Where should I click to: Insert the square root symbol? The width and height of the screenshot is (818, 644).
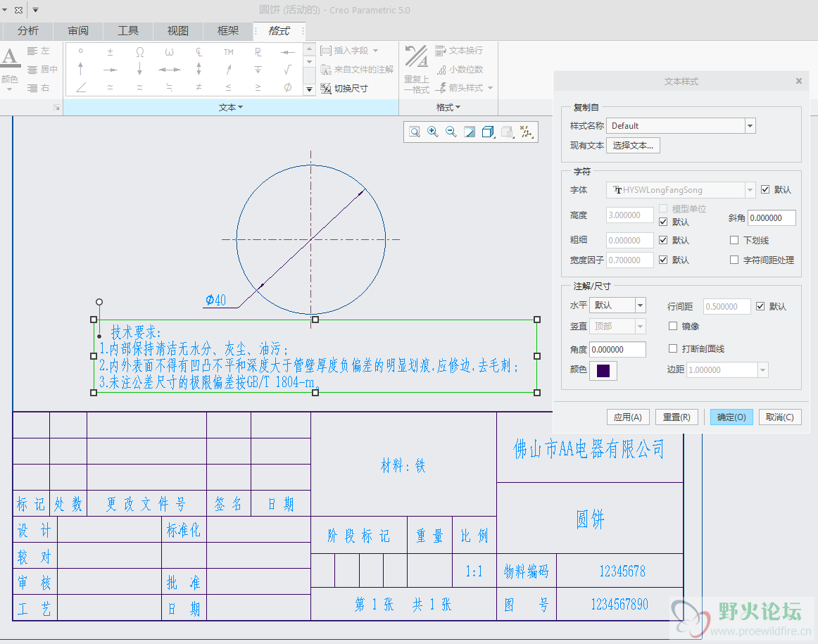(288, 70)
